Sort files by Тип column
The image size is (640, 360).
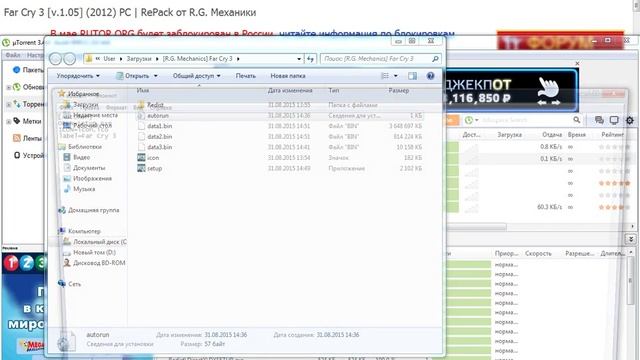(x=333, y=90)
